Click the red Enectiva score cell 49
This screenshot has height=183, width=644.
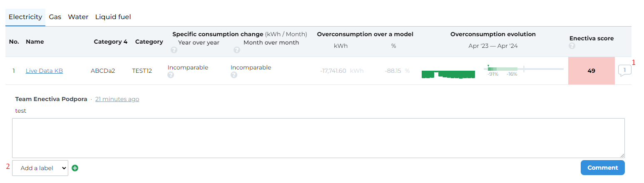(x=591, y=71)
